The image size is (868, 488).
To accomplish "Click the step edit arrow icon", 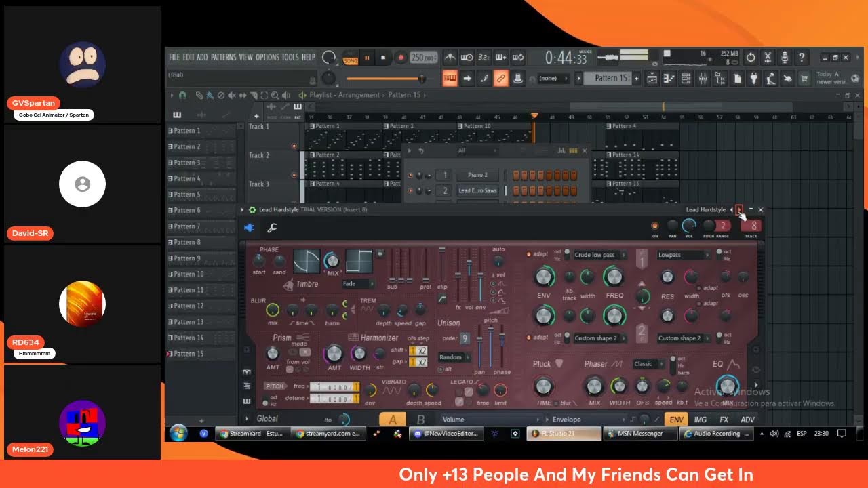I will point(467,79).
